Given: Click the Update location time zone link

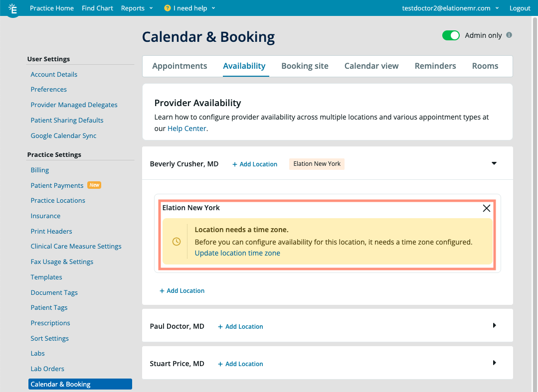Looking at the screenshot, I should tap(237, 253).
